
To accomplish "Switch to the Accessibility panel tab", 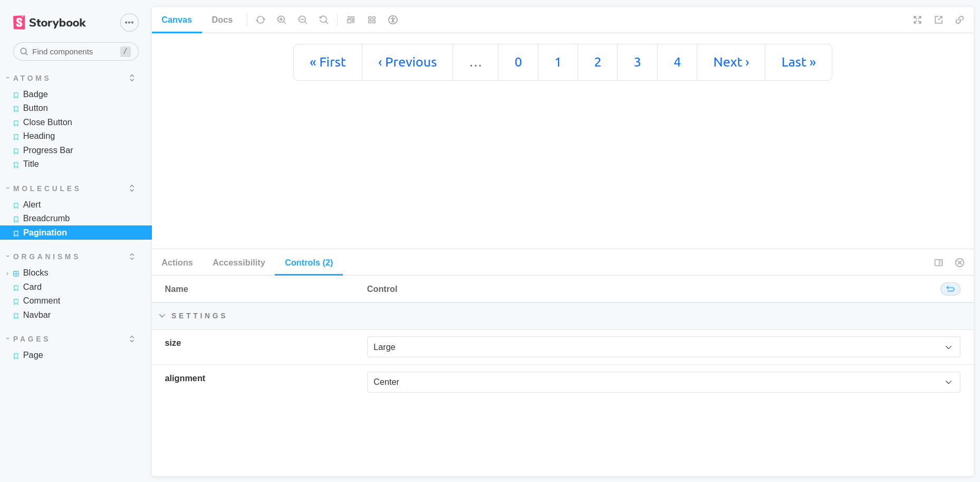I will (239, 263).
